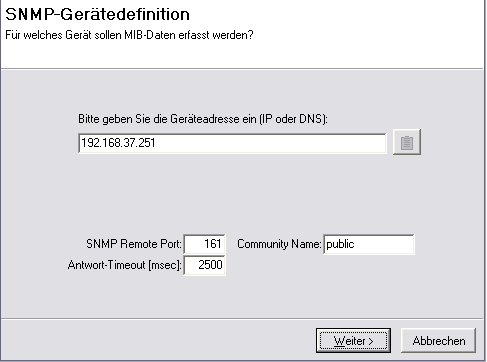
Task: Click the empty white space after the IP text
Action: [270, 143]
